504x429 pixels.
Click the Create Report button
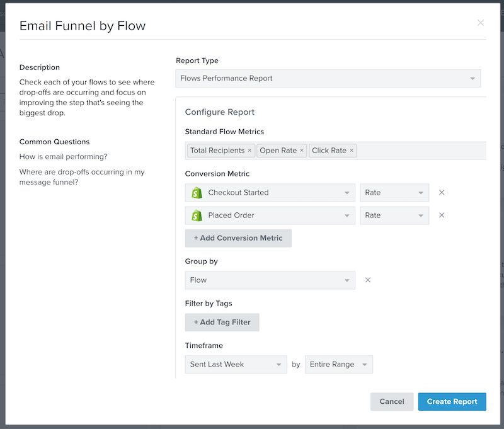click(452, 401)
